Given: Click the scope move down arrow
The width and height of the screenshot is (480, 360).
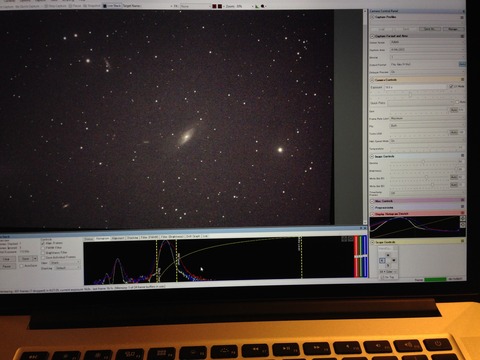Looking at the screenshot, I should coord(388,265).
